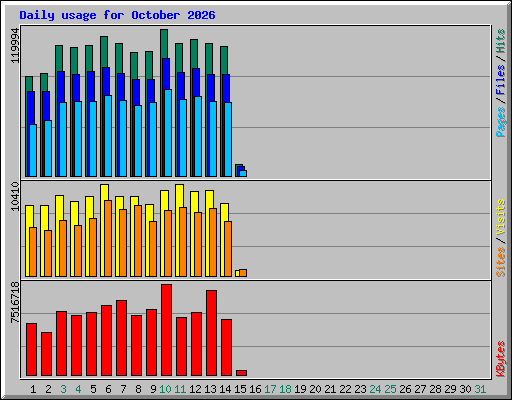This screenshot has width=512, height=400.
Task: Click the 'Visits' legend label
Action: (501, 217)
